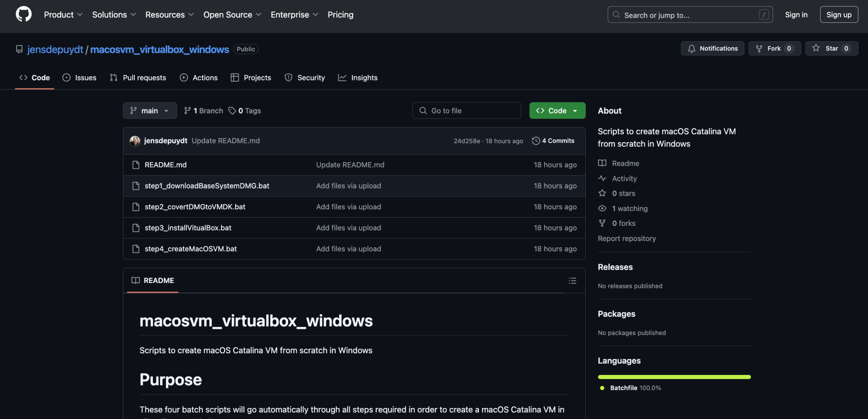Screen dimensions: 868x419
Task: Open the README outline list icon
Action: [x=572, y=280]
